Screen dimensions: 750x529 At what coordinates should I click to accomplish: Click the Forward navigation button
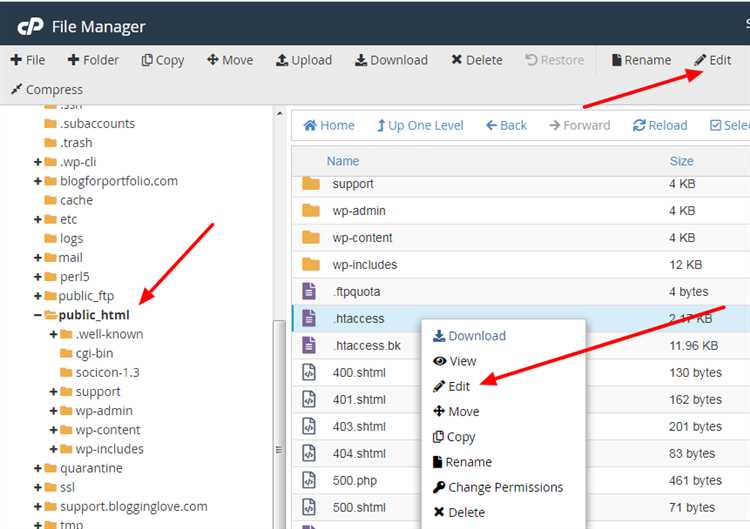pos(580,125)
